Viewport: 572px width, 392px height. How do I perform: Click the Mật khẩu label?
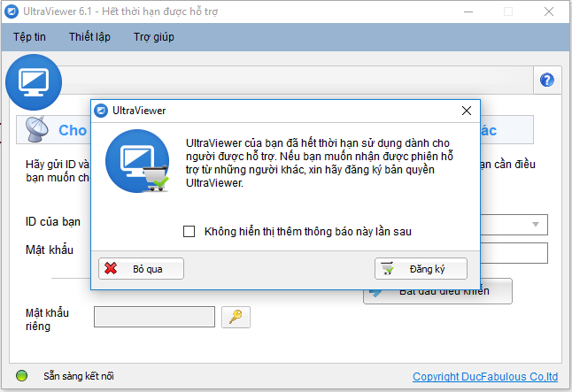point(50,250)
